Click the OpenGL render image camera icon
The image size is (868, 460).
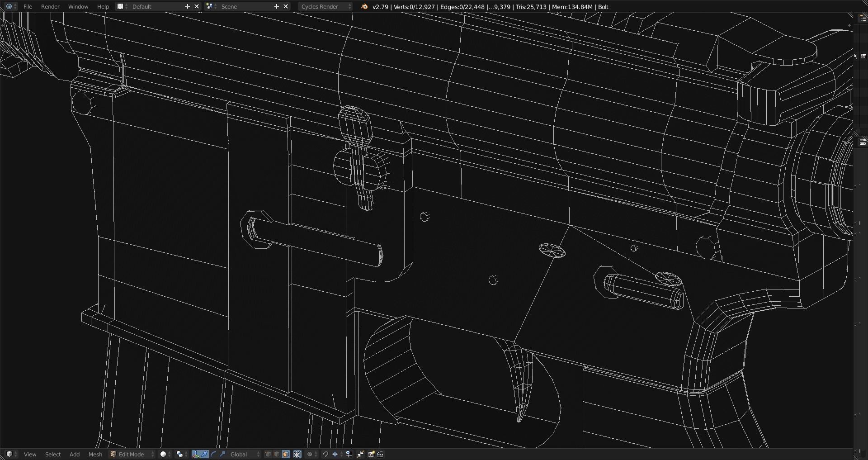[372, 454]
